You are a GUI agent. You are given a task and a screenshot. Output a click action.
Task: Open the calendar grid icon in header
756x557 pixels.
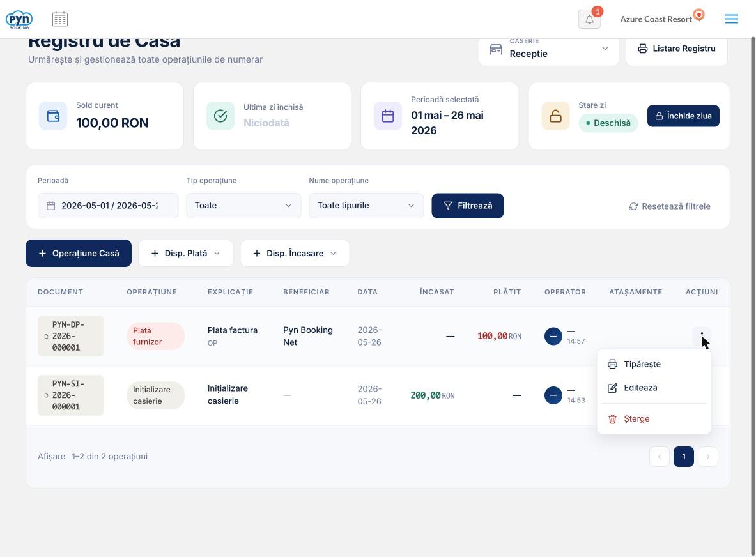click(60, 19)
